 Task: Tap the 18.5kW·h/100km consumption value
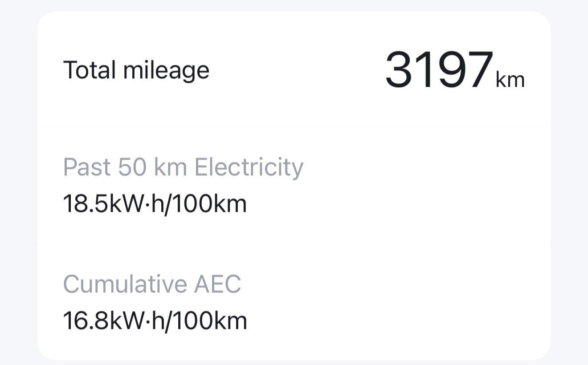(x=155, y=204)
